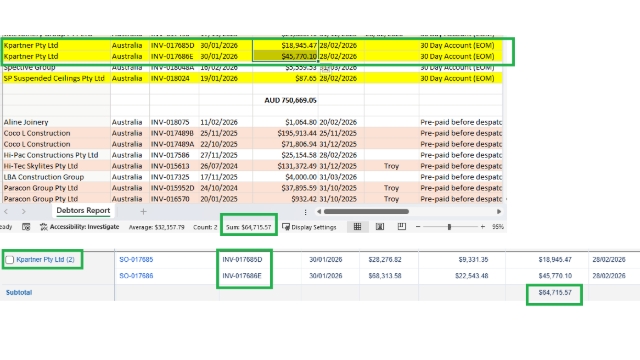Click horizontal scrollbar right arrow

[499, 211]
